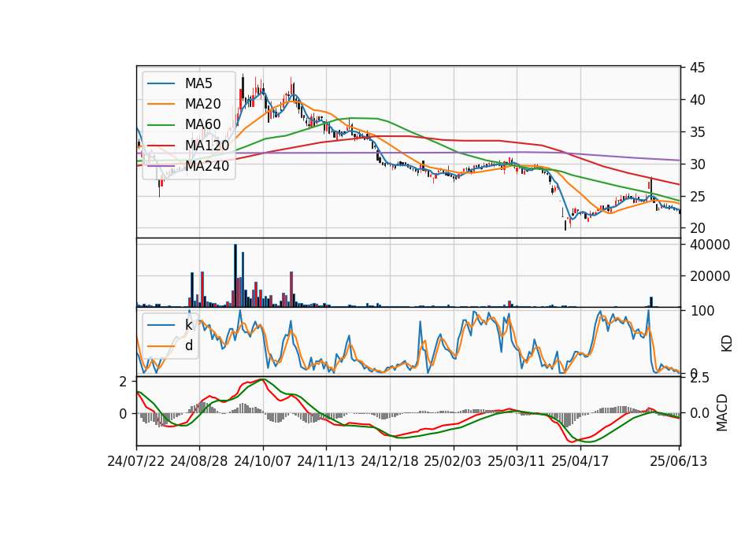This screenshot has width=756, height=543.
Task: Click the KD axis title
Action: coord(726,344)
